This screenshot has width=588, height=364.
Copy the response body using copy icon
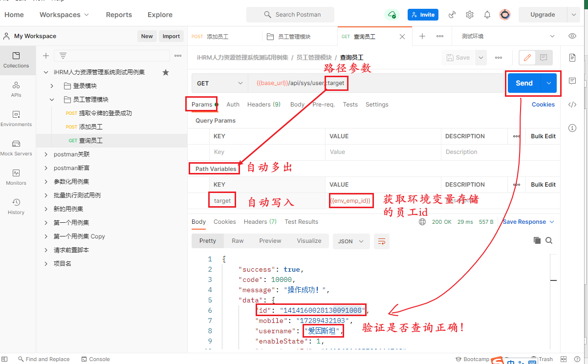(x=537, y=240)
